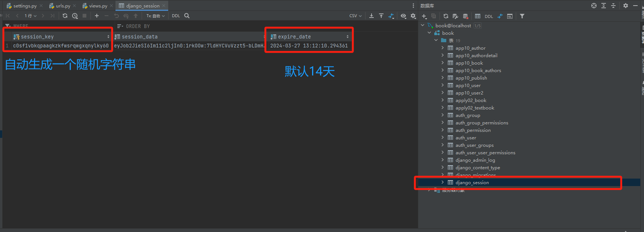Sort by the session_key column header

pyautogui.click(x=61, y=37)
